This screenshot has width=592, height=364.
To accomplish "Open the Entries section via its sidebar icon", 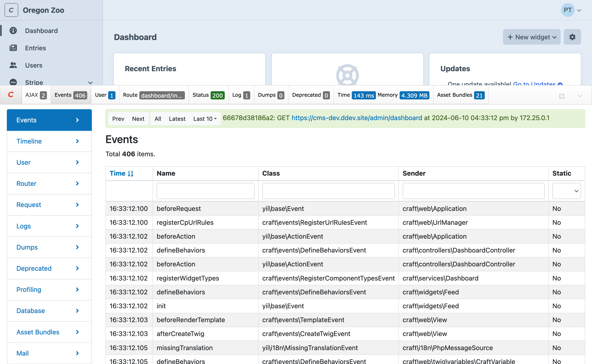I will point(13,48).
